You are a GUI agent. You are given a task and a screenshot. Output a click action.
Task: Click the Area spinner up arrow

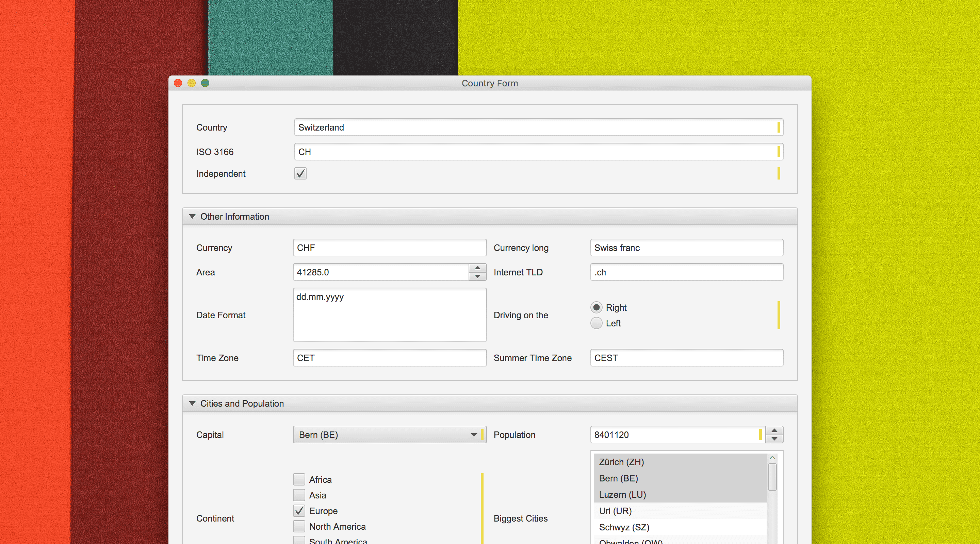tap(477, 268)
